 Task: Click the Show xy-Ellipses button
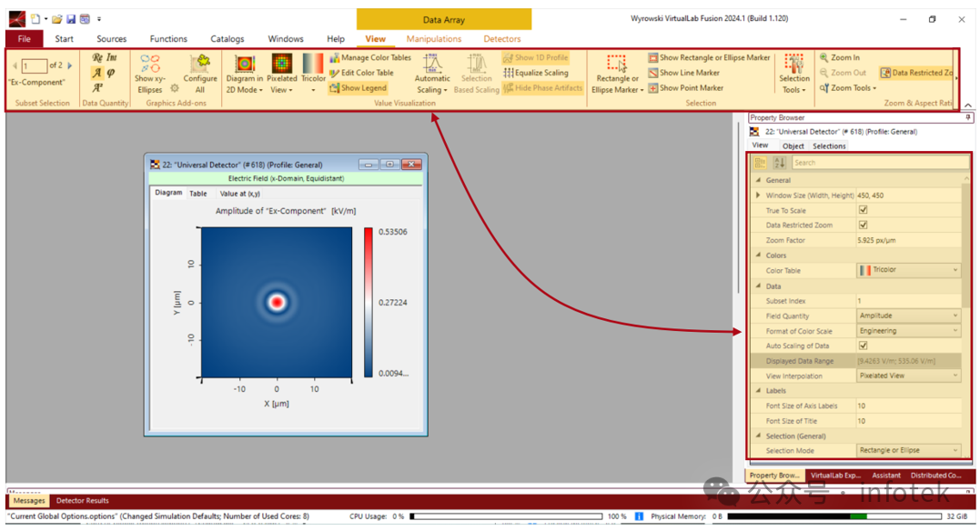[150, 74]
